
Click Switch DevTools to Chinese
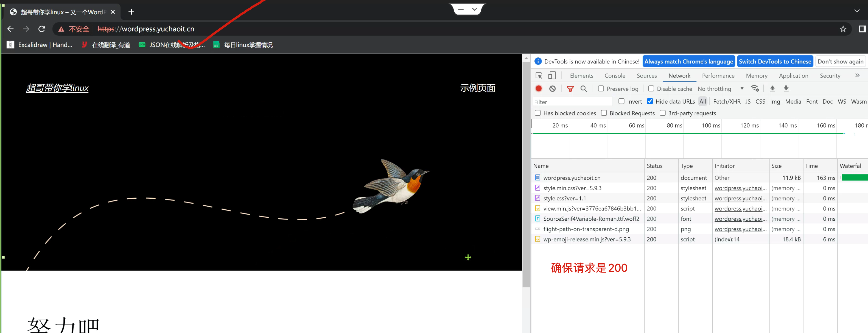point(775,61)
